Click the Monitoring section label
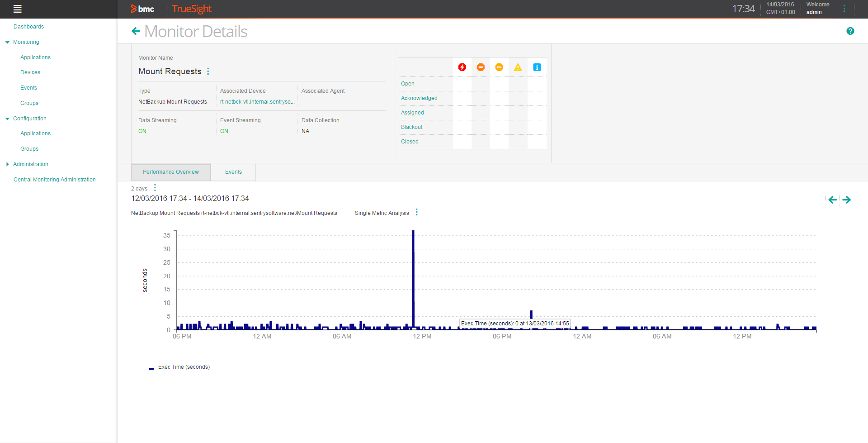Viewport: 868px width, 443px height. click(26, 42)
